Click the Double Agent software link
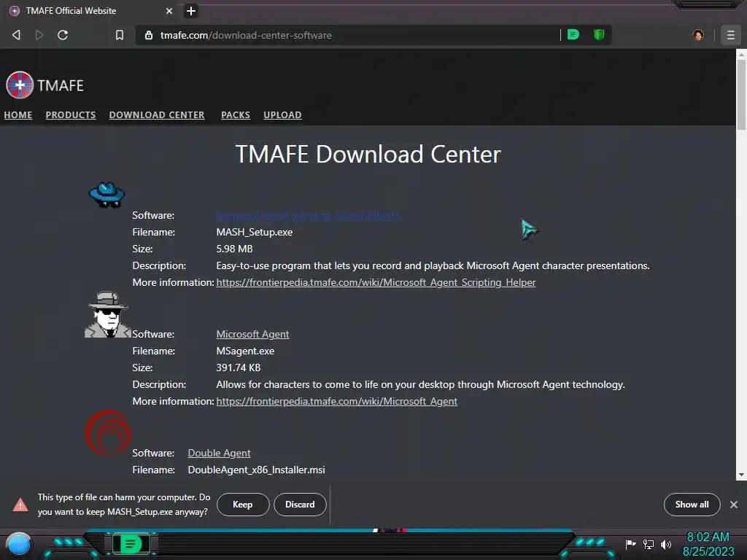This screenshot has height=560, width=747. 219,453
